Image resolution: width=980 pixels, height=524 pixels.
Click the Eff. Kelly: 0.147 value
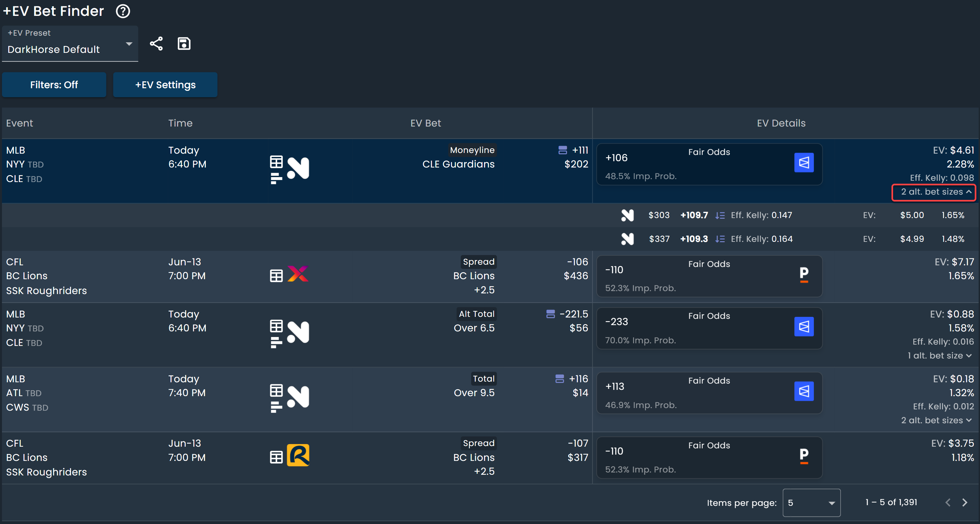(761, 215)
